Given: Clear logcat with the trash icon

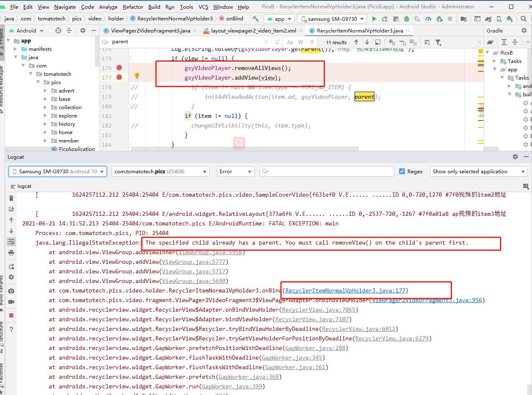Looking at the screenshot, I should coord(11,198).
